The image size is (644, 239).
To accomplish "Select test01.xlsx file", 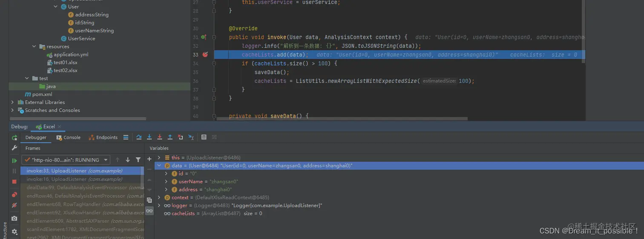I will coord(62,63).
